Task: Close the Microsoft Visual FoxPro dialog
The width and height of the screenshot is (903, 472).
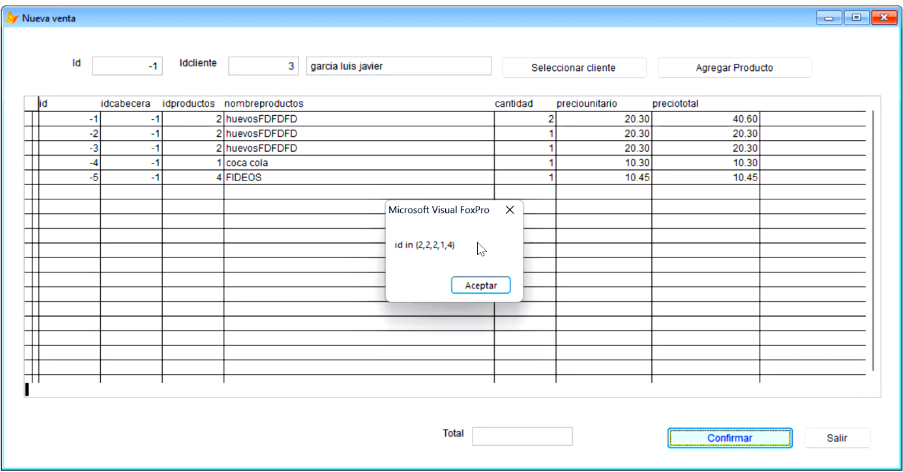Action: pyautogui.click(x=509, y=210)
